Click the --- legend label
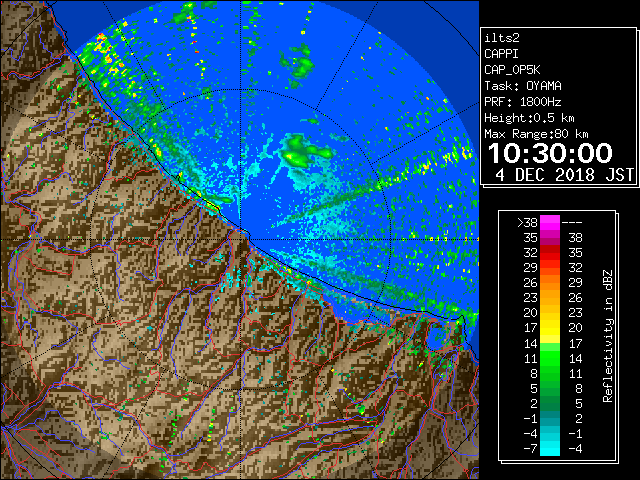The image size is (640, 480). pyautogui.click(x=572, y=222)
